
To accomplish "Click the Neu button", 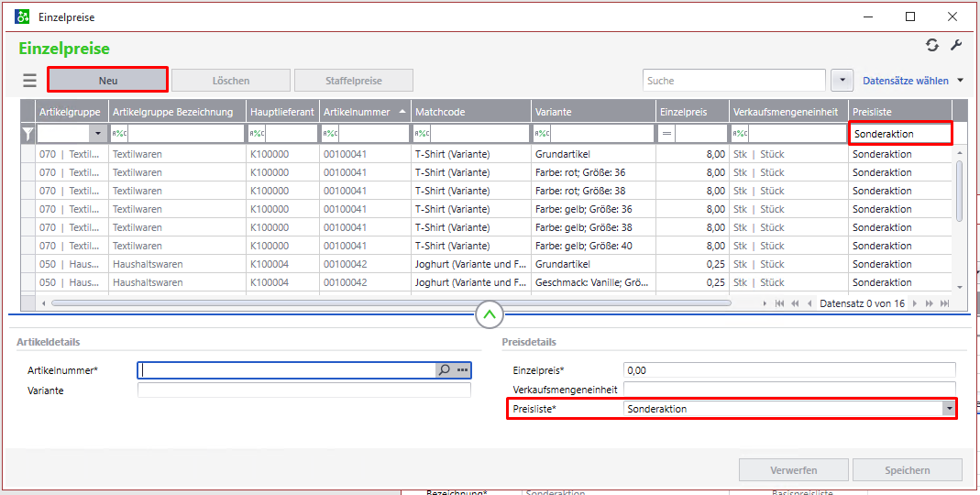I will (x=107, y=81).
